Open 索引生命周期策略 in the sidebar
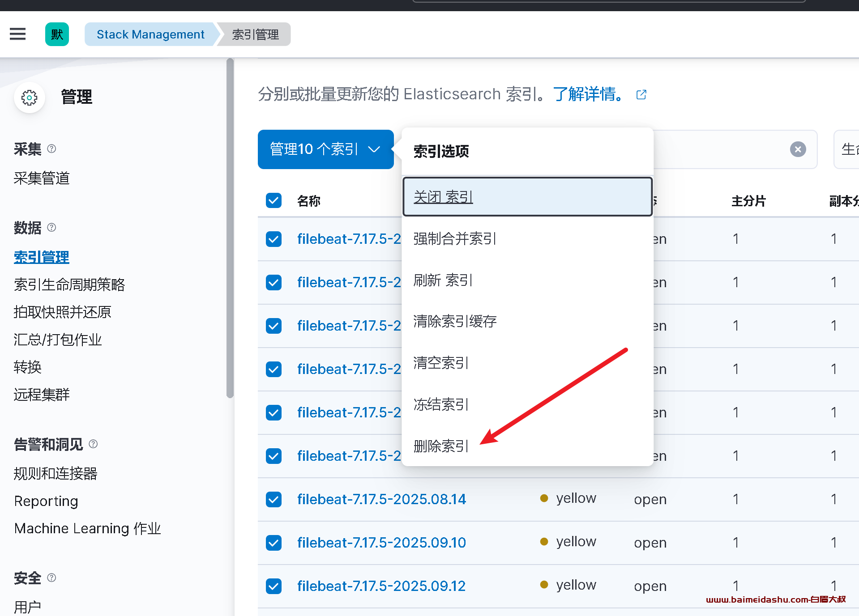859x616 pixels. pyautogui.click(x=69, y=285)
